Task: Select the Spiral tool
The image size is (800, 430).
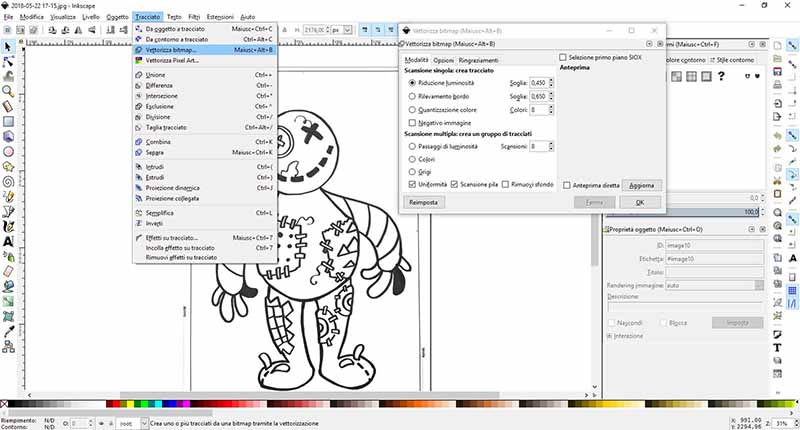Action: pos(8,182)
